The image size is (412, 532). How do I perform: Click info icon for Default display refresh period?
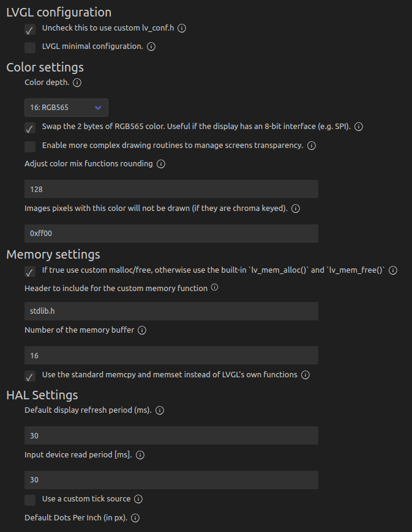pyautogui.click(x=160, y=410)
